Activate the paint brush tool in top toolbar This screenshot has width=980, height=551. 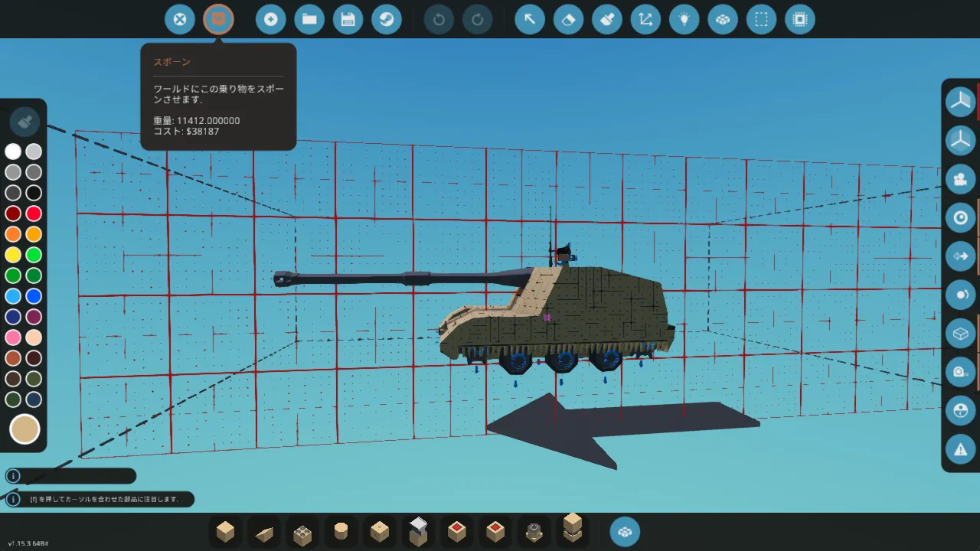[x=607, y=19]
